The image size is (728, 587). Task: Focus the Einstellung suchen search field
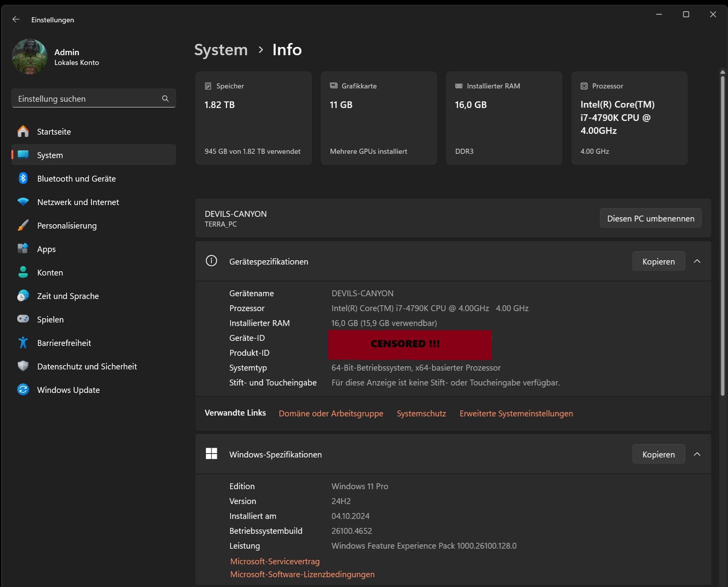click(94, 99)
